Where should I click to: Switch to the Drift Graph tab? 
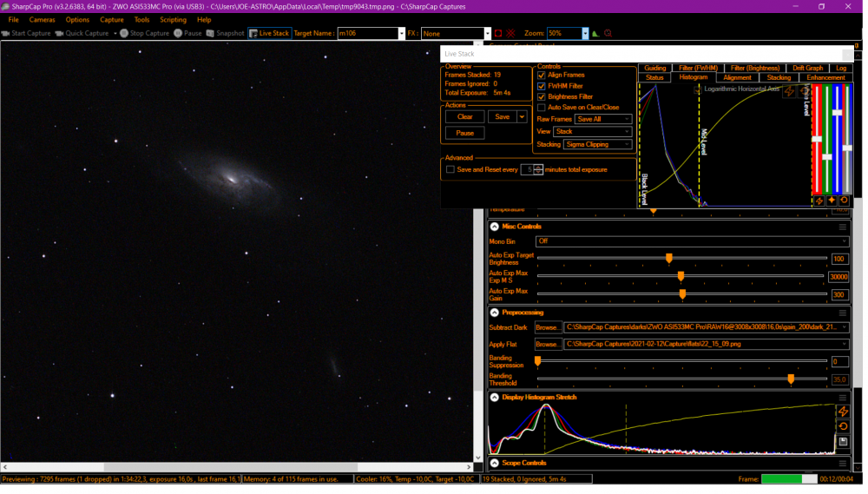(807, 68)
